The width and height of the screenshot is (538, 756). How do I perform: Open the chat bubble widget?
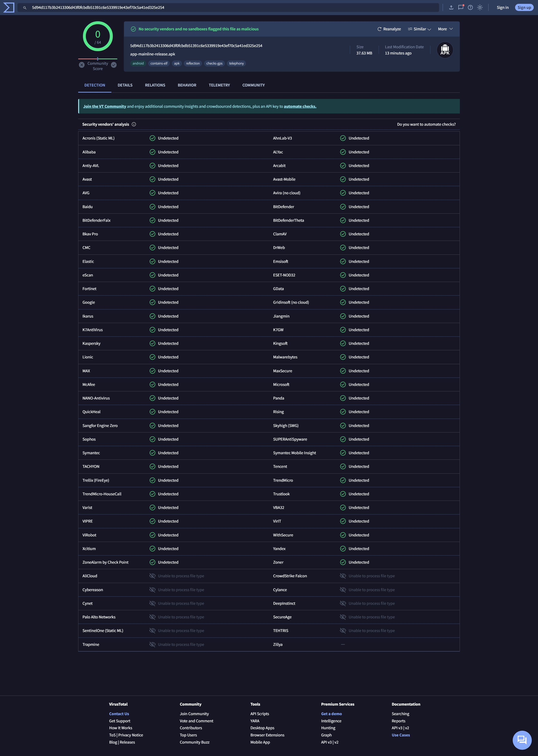point(522,740)
